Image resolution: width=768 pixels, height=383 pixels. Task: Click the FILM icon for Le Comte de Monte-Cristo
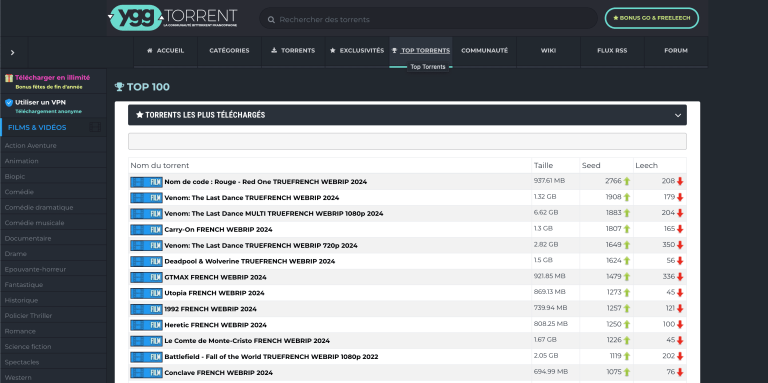[146, 341]
